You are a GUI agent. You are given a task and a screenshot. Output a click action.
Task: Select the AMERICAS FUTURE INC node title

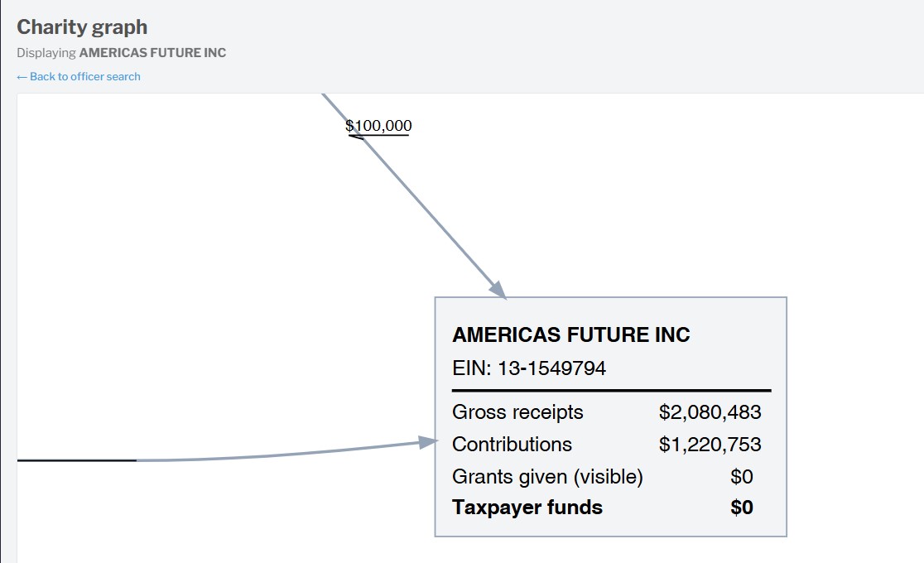point(570,334)
